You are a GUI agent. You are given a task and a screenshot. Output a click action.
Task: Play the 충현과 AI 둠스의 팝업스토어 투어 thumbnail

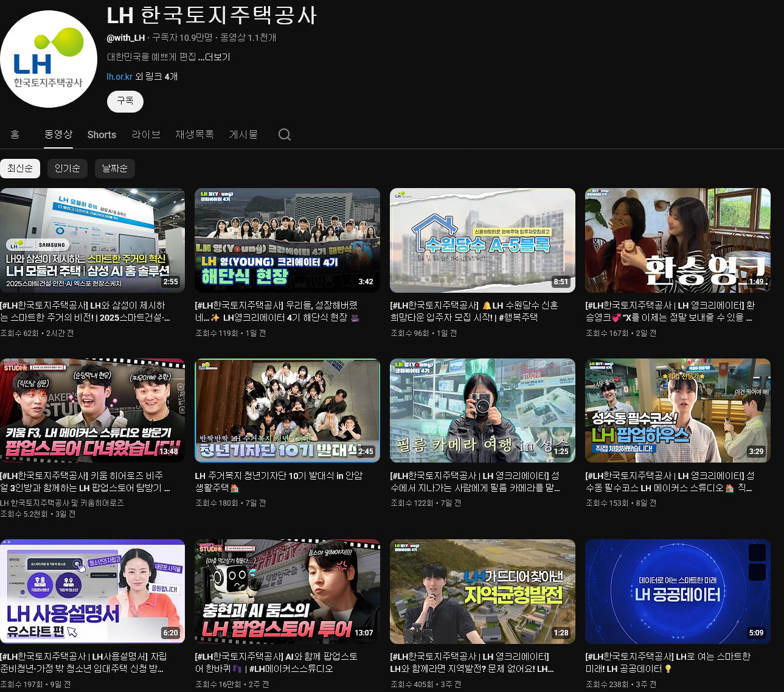(288, 592)
